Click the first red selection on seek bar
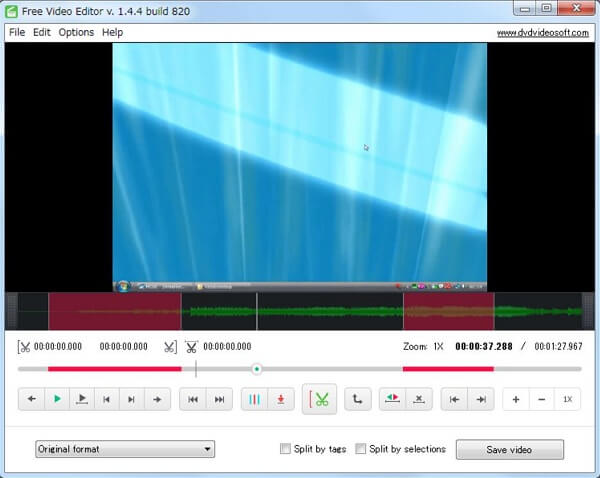The height and width of the screenshot is (478, 600). (x=114, y=369)
